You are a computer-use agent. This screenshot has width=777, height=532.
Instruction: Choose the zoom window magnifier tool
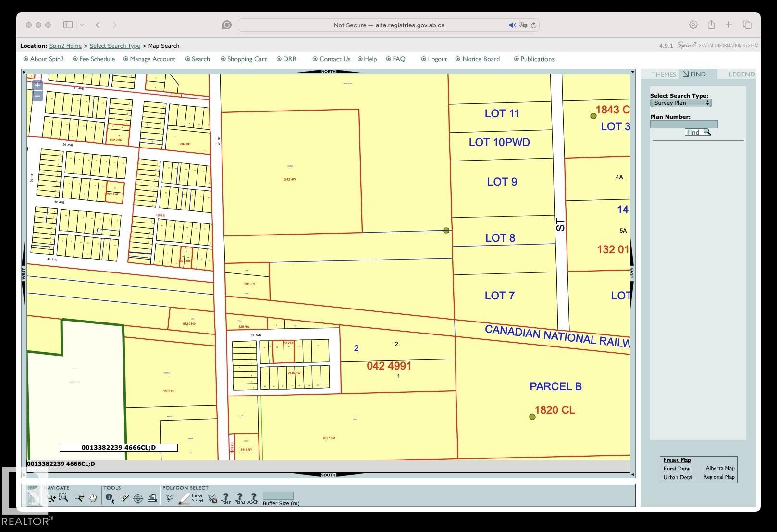(64, 498)
